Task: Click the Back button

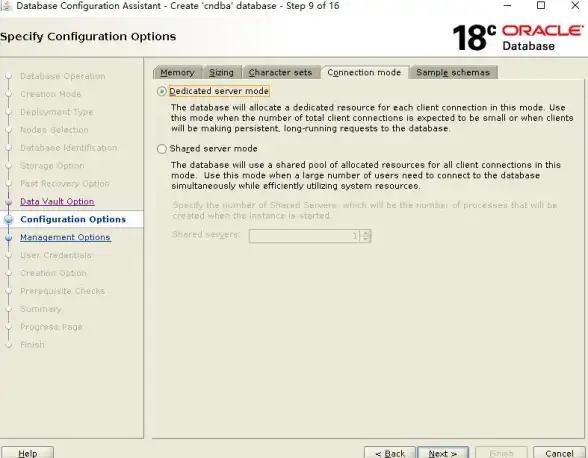Action: 390,453
